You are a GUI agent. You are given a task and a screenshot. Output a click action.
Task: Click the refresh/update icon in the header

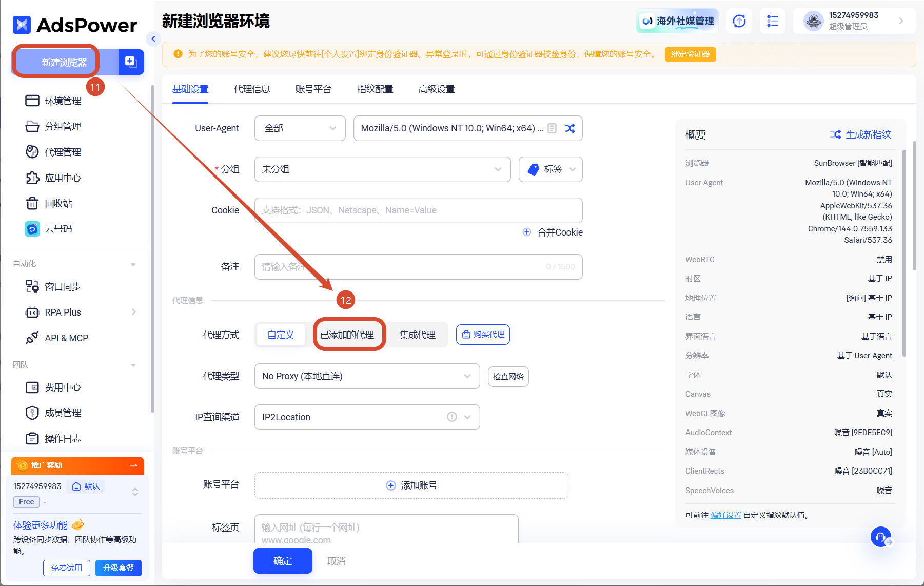pyautogui.click(x=739, y=21)
